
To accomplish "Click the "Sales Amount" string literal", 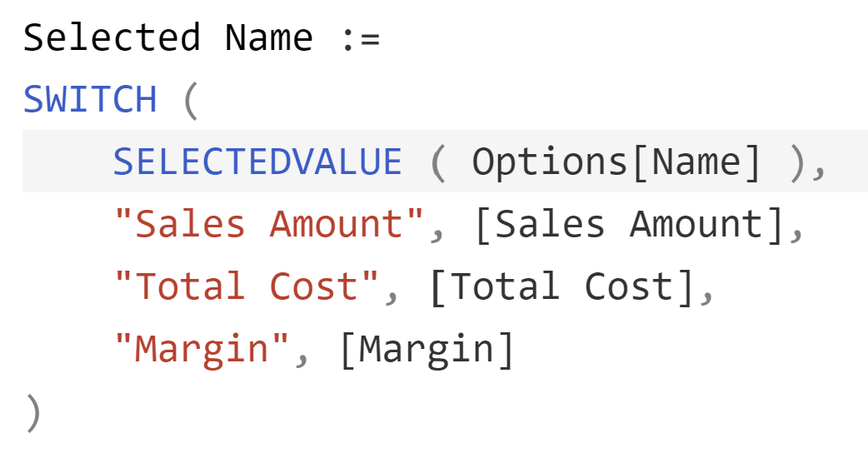I will [269, 224].
